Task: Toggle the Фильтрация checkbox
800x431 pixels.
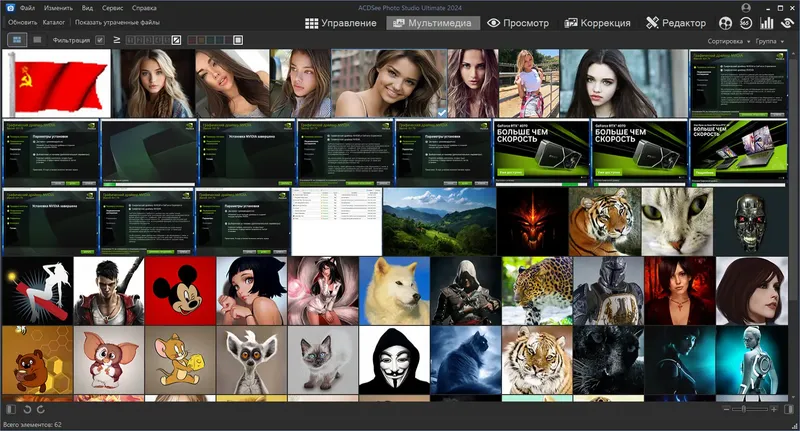Action: pos(100,40)
